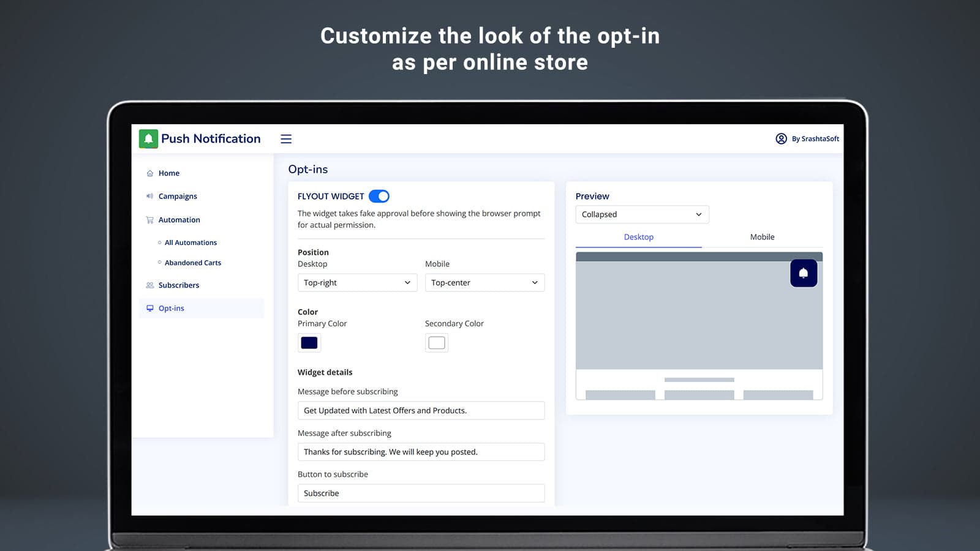Select the Desktop preview tab
Screen dimensions: 980x551
638,237
